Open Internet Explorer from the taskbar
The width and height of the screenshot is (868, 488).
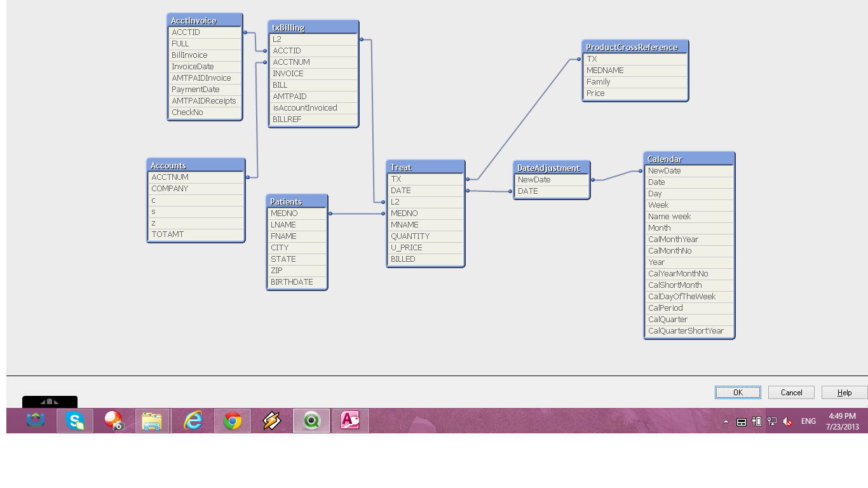(193, 421)
